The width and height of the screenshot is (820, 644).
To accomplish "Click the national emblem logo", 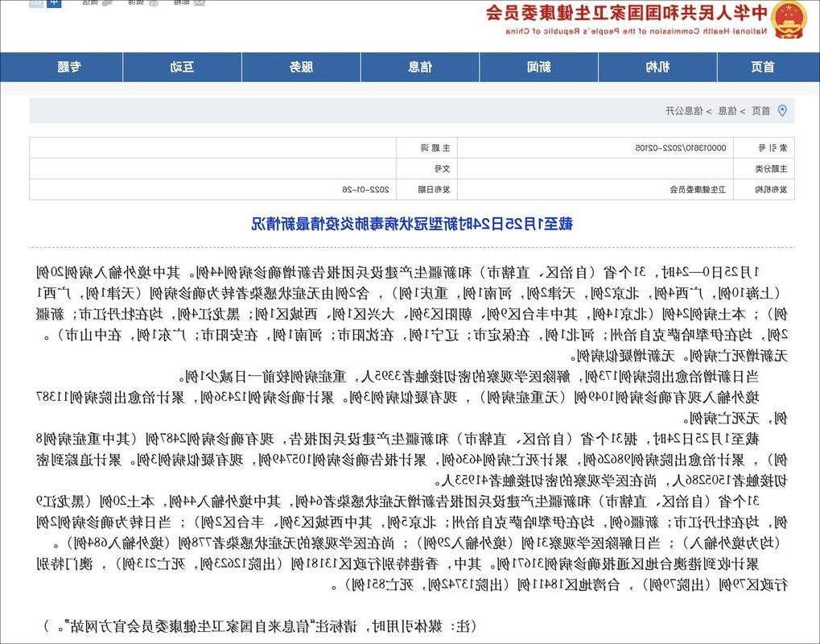I will (x=789, y=19).
